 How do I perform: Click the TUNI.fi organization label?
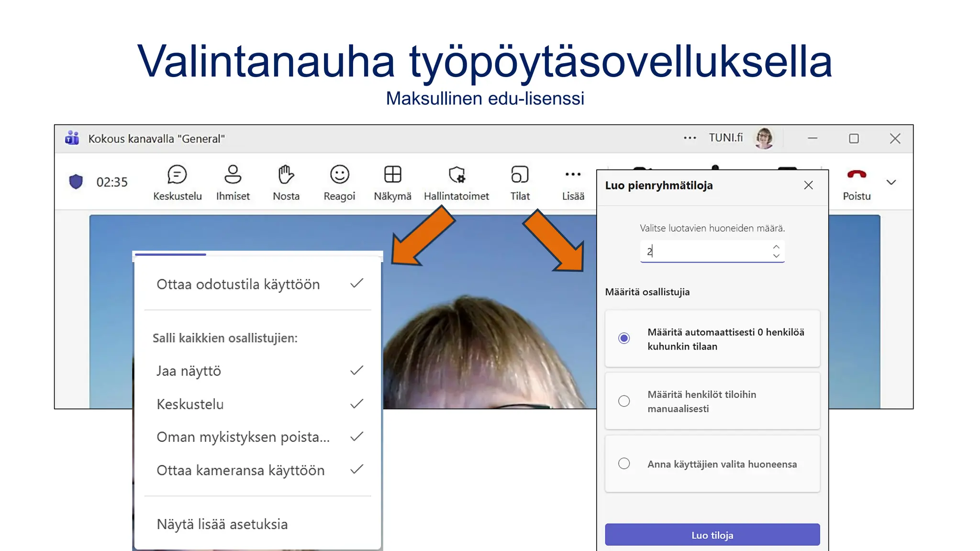pos(725,138)
